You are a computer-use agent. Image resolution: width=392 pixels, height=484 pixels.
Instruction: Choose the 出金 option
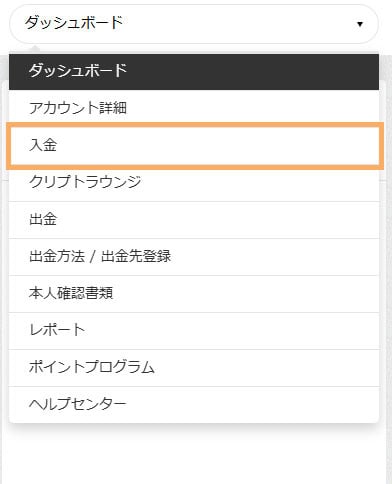click(x=194, y=220)
